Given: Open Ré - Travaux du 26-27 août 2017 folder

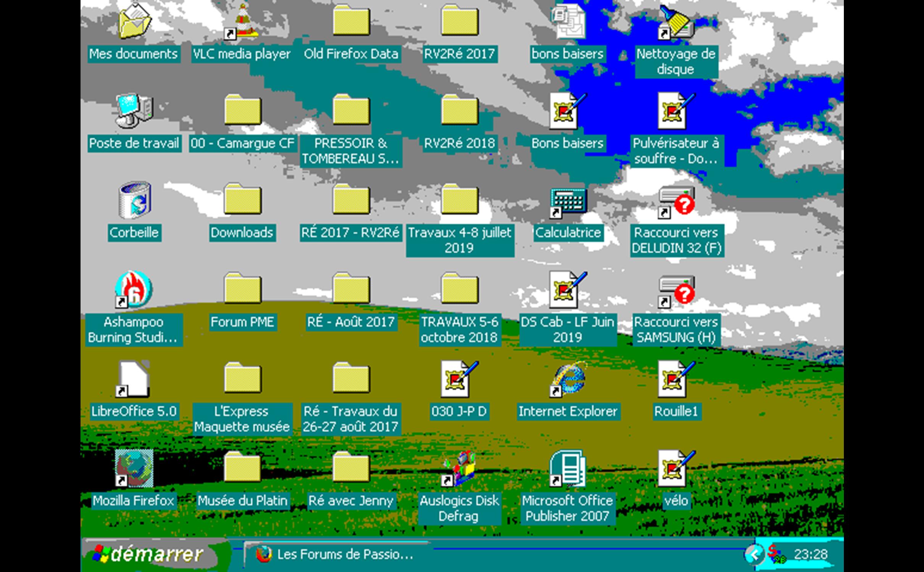Looking at the screenshot, I should pyautogui.click(x=351, y=378).
